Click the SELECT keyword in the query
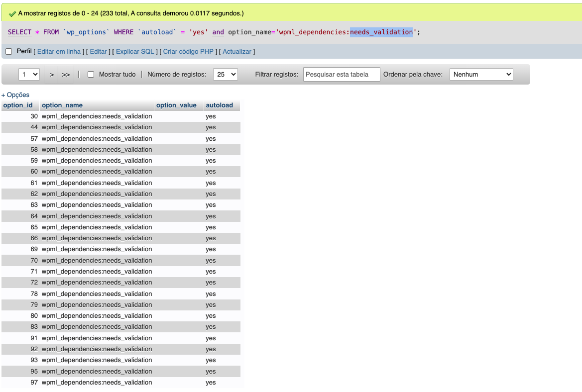Viewport: 582px width, 392px height. pyautogui.click(x=20, y=32)
